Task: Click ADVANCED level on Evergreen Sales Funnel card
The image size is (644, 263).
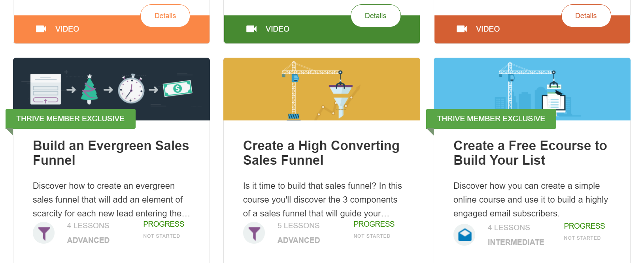Action: (88, 240)
